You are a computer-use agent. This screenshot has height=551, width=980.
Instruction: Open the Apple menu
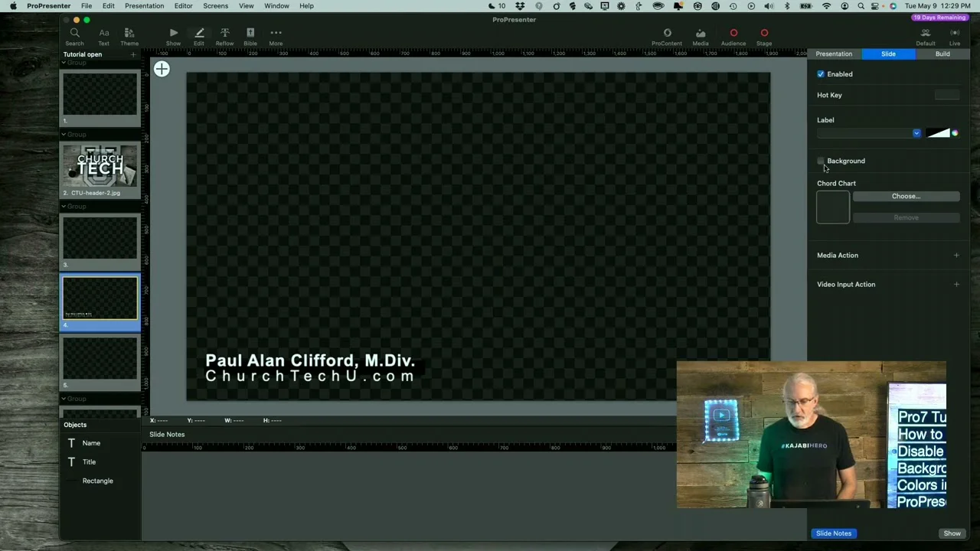coord(13,6)
